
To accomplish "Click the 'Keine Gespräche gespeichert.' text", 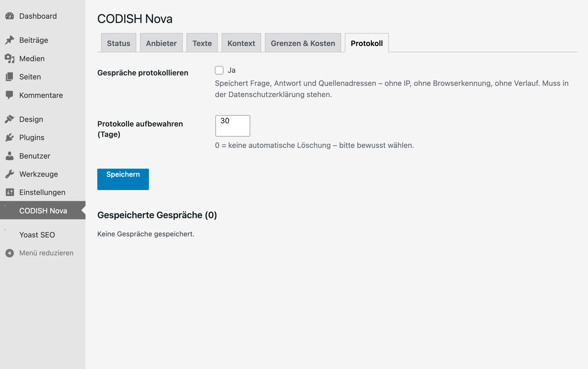I will (x=146, y=234).
